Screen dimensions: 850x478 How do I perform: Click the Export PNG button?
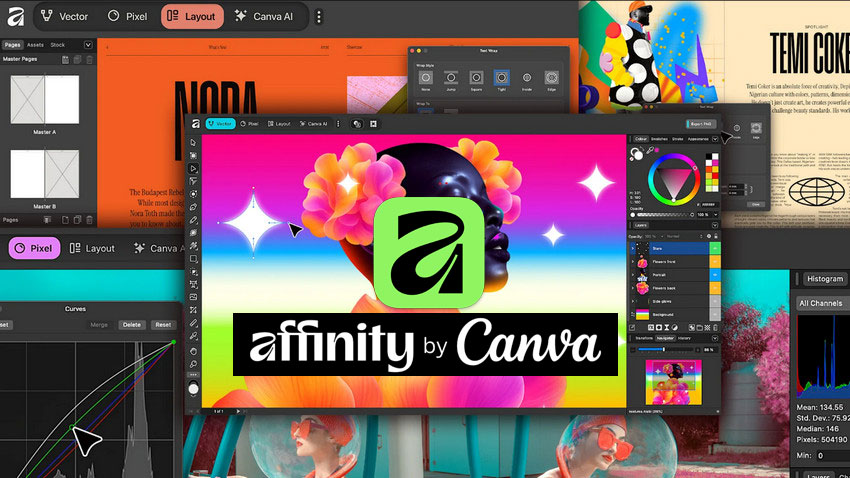click(701, 124)
